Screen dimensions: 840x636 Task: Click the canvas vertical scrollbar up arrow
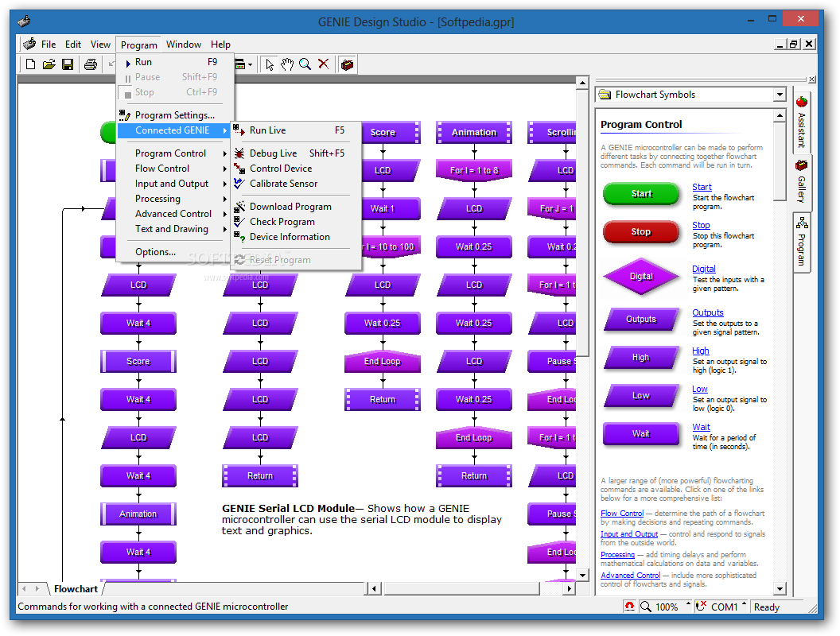582,83
